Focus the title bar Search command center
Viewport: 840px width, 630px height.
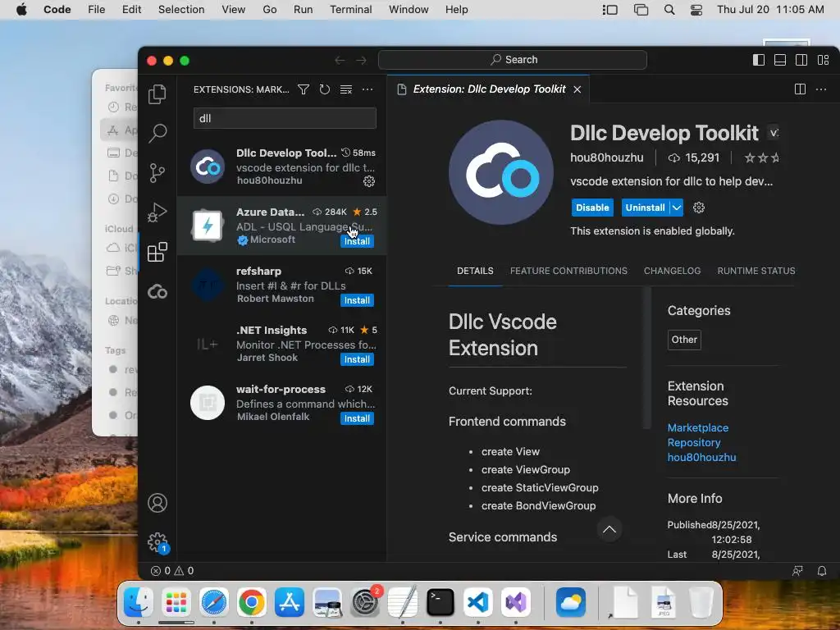(512, 60)
